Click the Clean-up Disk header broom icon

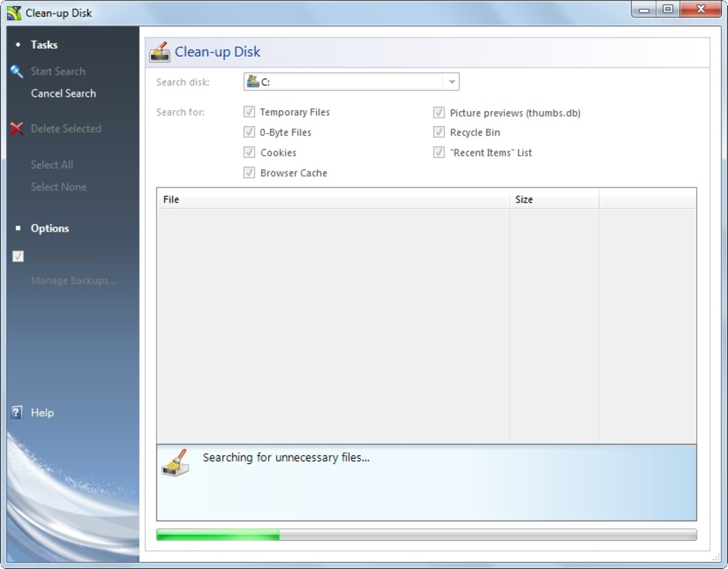tap(159, 51)
